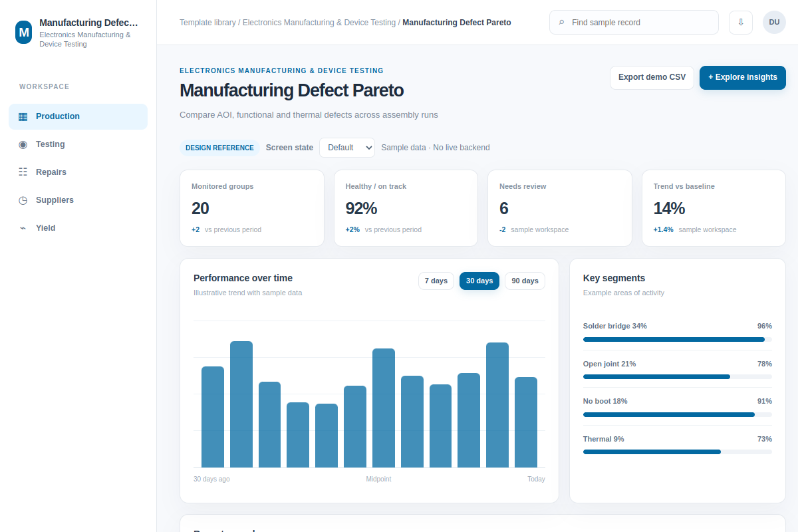The height and width of the screenshot is (532, 798).
Task: Open the Screen state Default dropdown
Action: pos(347,148)
